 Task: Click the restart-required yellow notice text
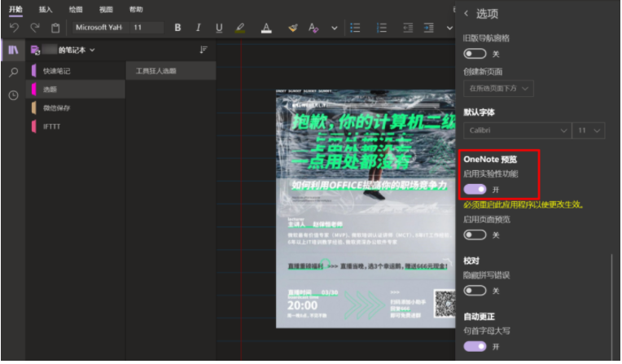[x=523, y=205]
